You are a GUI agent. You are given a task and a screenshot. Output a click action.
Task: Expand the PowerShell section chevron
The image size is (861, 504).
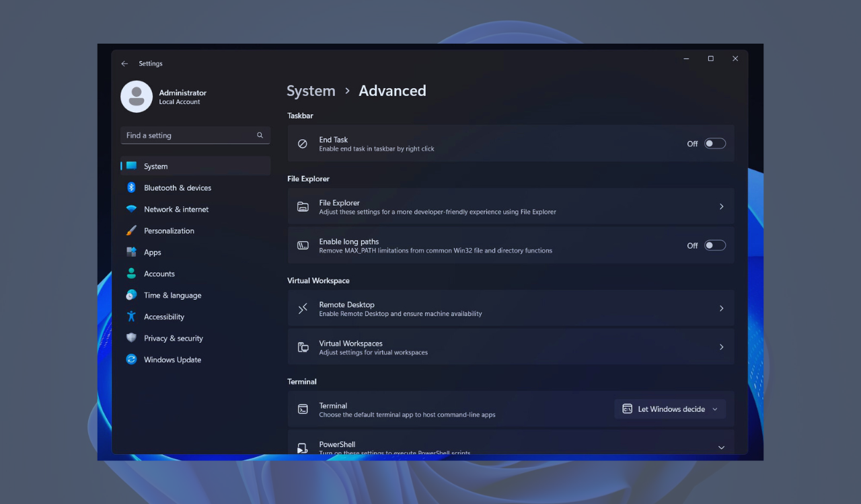[x=721, y=448]
